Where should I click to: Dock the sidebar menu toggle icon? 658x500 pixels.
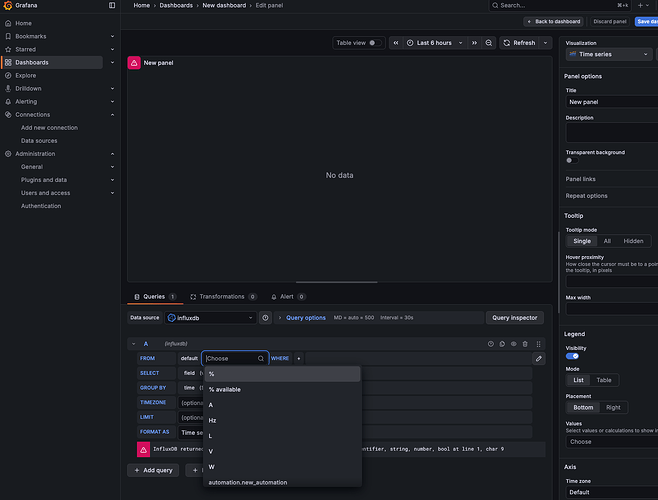[112, 5]
